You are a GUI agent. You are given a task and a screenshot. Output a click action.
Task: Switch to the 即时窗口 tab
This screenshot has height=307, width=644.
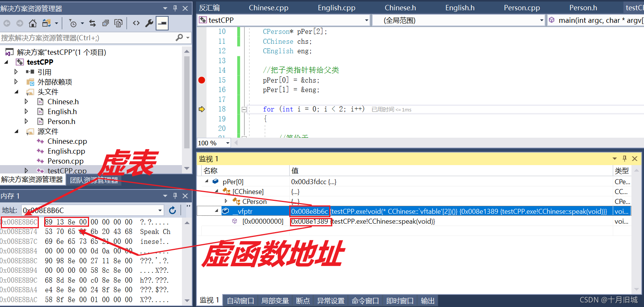pyautogui.click(x=400, y=301)
